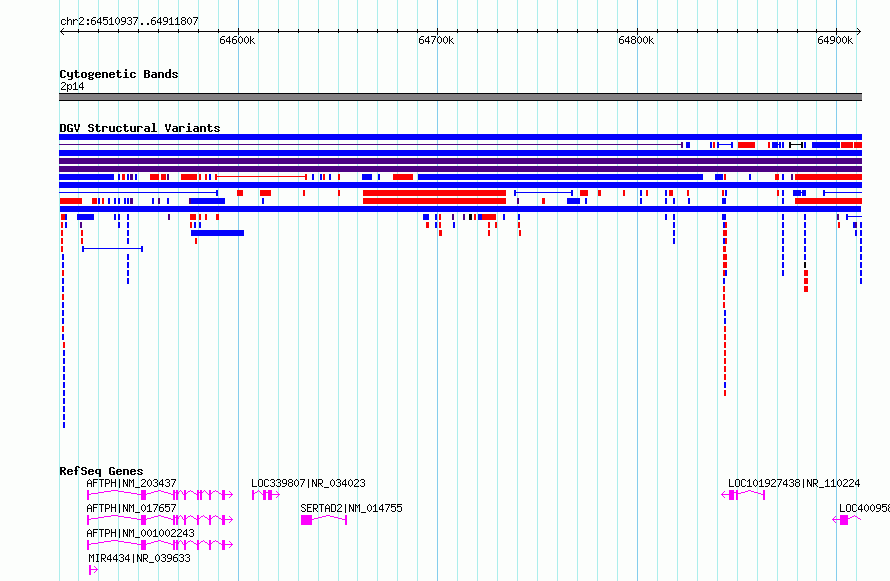Click the 64900k ruler tick label
Screen dimensions: 890x581
click(835, 40)
